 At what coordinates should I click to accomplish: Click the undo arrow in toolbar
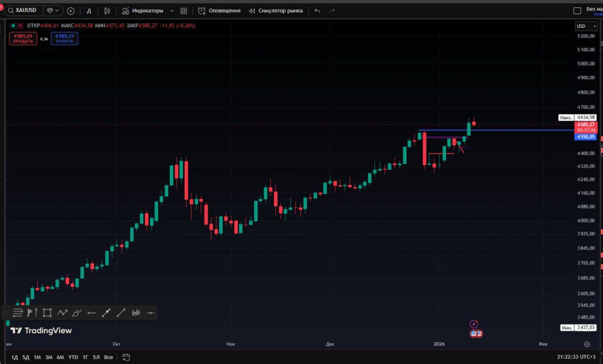[317, 10]
